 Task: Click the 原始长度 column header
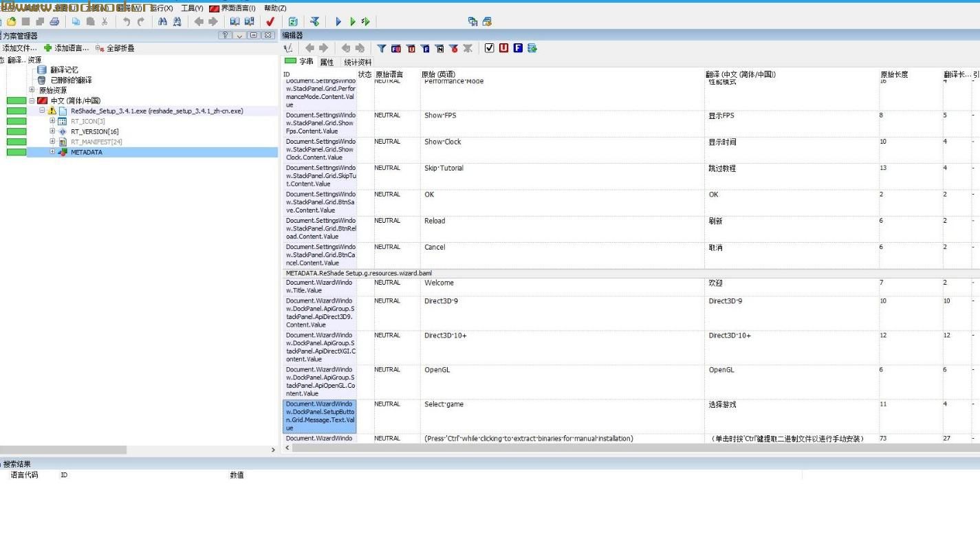click(911, 74)
